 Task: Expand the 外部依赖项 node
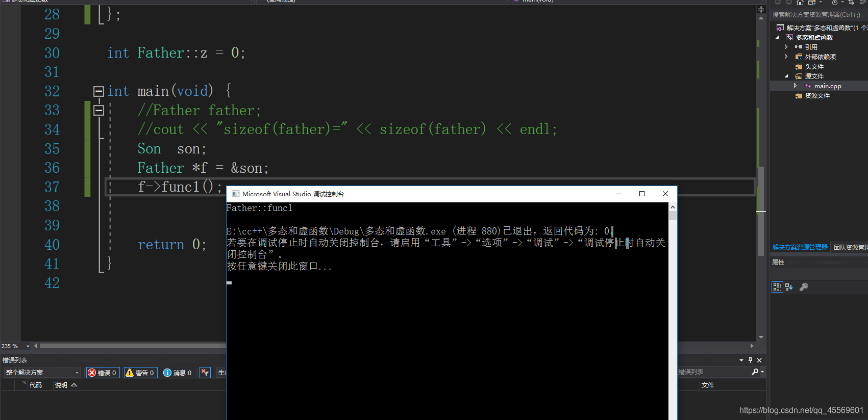pos(786,57)
